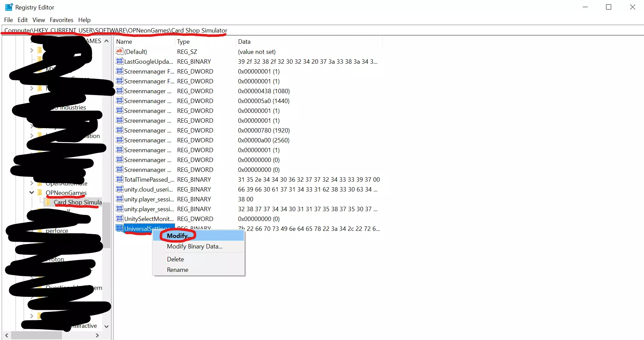This screenshot has width=644, height=340.
Task: Click icon of value with data 0x000005a0 (1440)
Action: point(119,101)
